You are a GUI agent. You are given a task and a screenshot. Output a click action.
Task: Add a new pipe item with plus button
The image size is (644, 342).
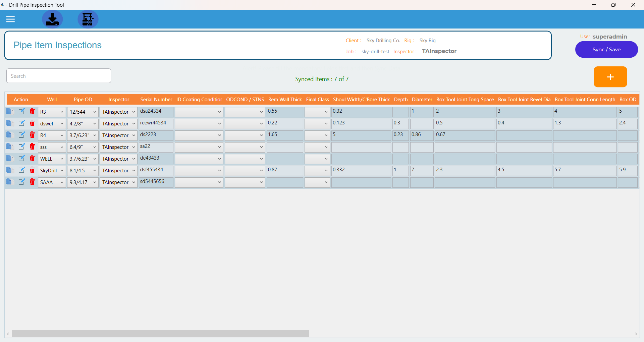610,77
